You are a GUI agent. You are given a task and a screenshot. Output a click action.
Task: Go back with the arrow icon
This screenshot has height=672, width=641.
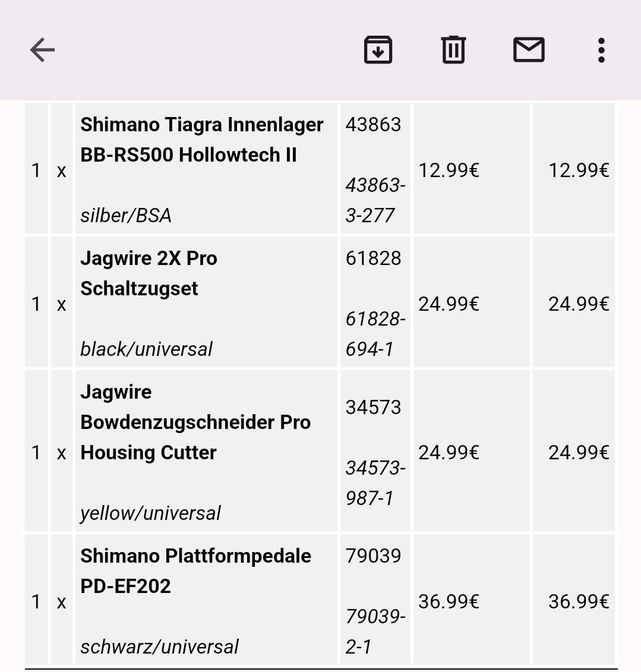(x=42, y=50)
